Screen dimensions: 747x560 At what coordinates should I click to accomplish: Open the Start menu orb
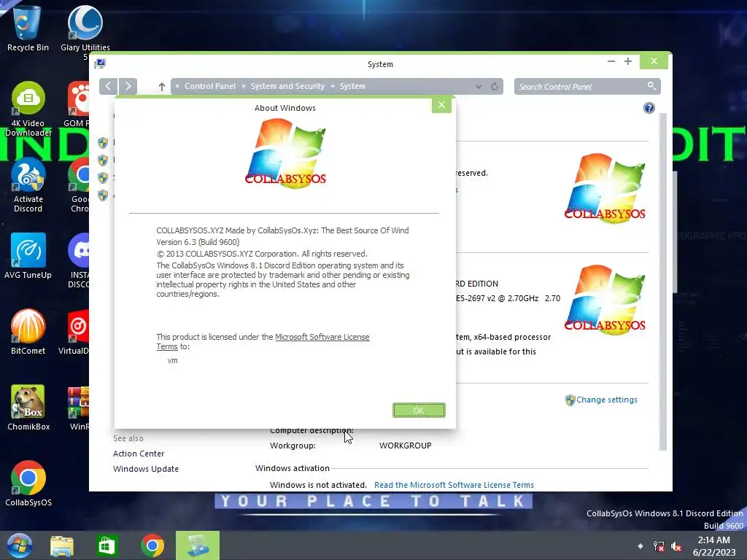[x=19, y=545]
